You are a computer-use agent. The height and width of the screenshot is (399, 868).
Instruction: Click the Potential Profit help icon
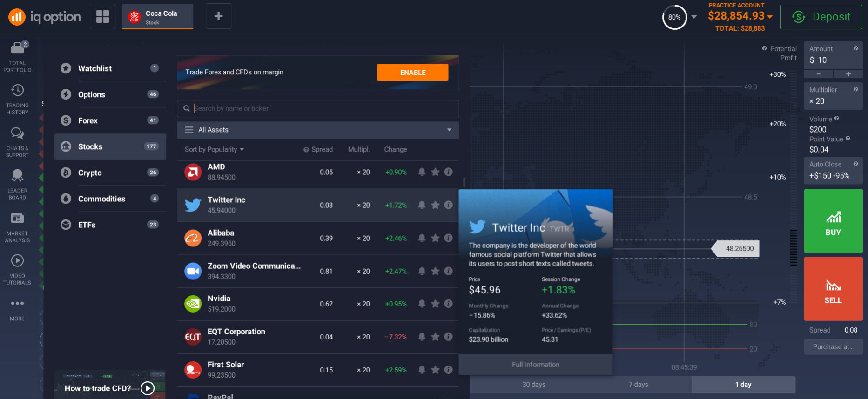(x=764, y=48)
